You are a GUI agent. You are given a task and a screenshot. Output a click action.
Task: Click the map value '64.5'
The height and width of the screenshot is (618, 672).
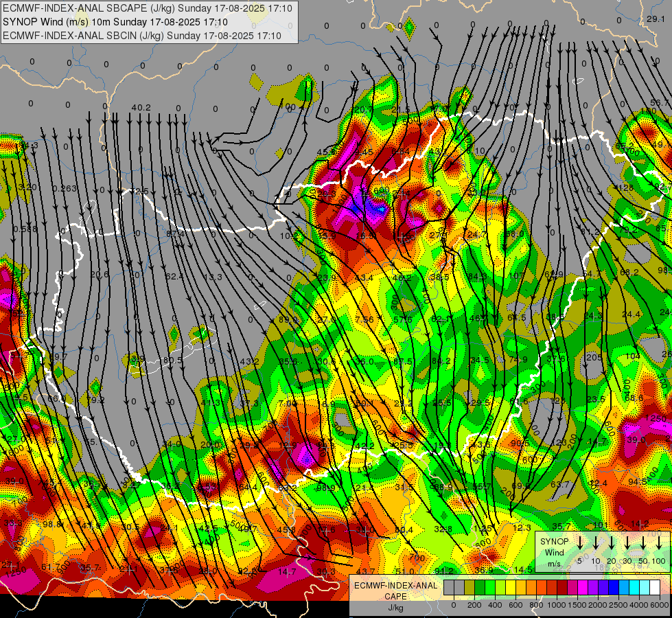point(516,318)
